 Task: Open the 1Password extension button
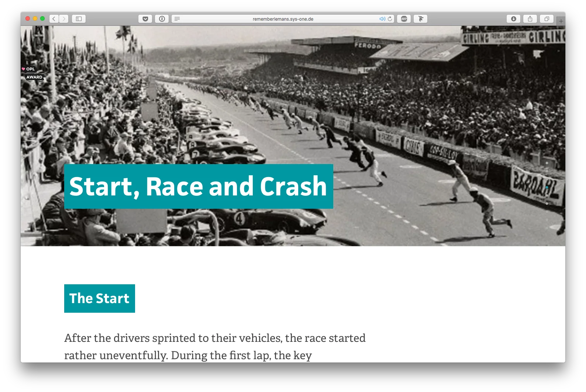click(x=162, y=19)
